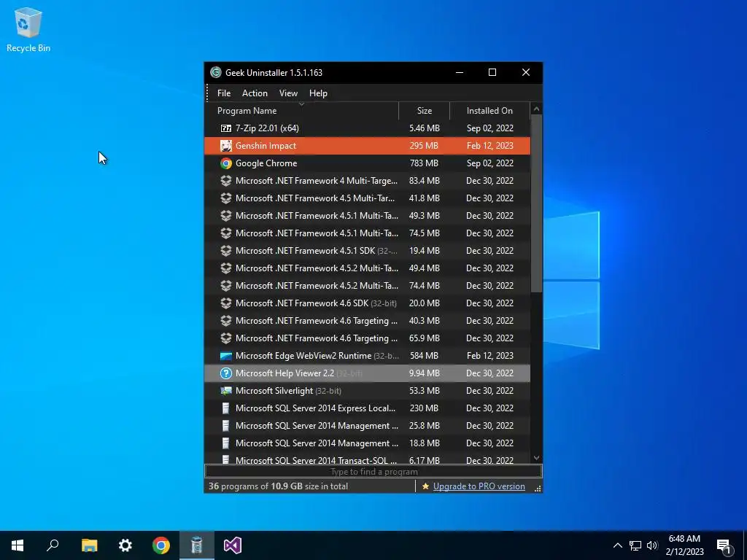Viewport: 747px width, 560px height.
Task: Select SQL Server 2014 Express LocalDB row
Action: pos(368,408)
